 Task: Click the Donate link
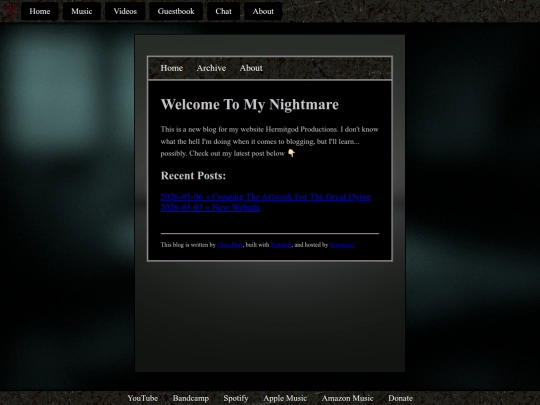point(401,398)
